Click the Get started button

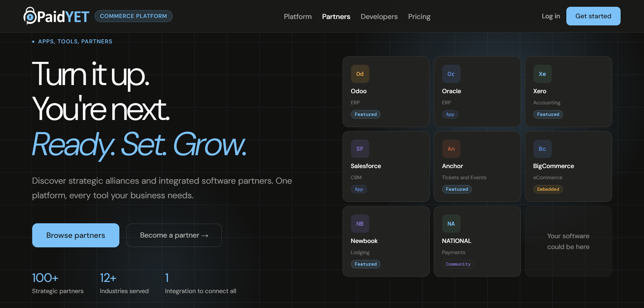(x=593, y=16)
